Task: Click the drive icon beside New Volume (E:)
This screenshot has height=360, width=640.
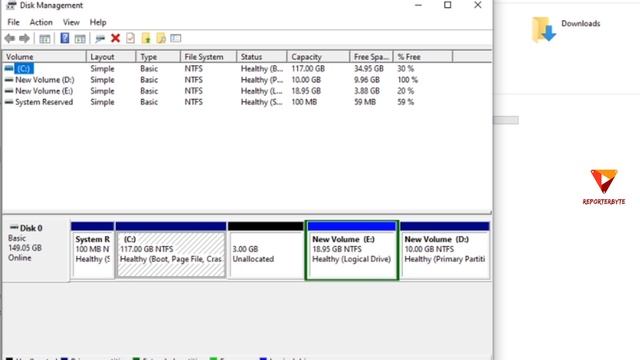Action: click(x=9, y=91)
